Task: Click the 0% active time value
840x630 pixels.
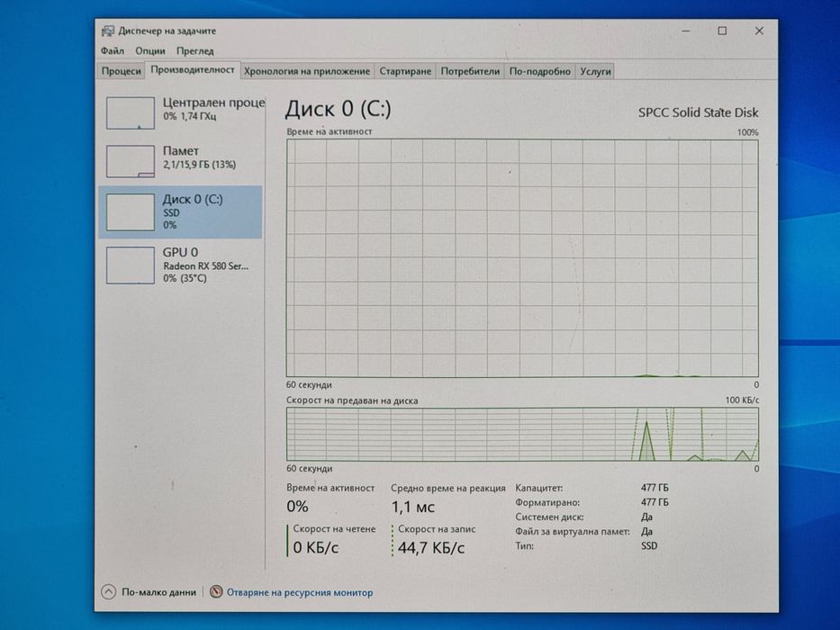Action: 297,506
